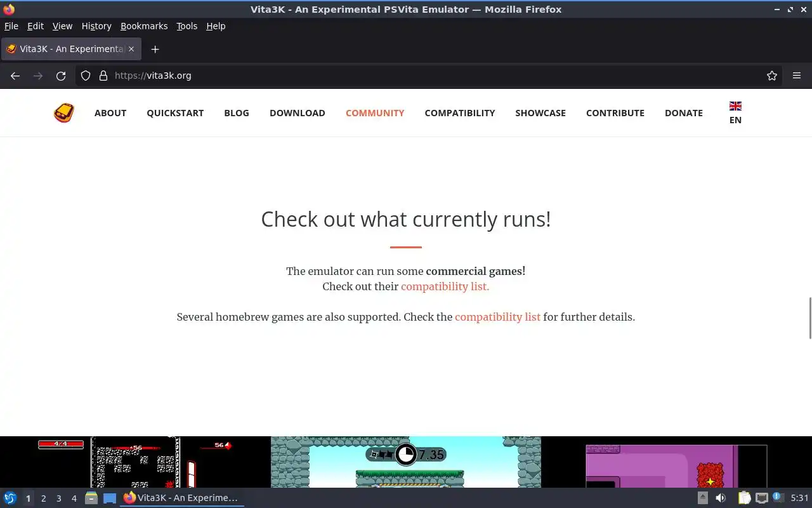Go to the DONATE page
Screen dimensions: 812x508
pyautogui.click(x=684, y=113)
